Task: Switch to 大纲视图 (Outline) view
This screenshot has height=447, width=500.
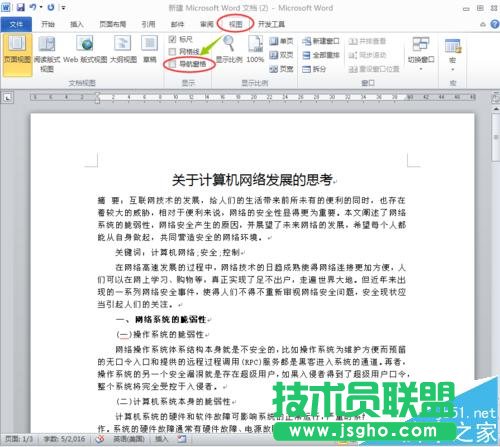Action: (123, 49)
